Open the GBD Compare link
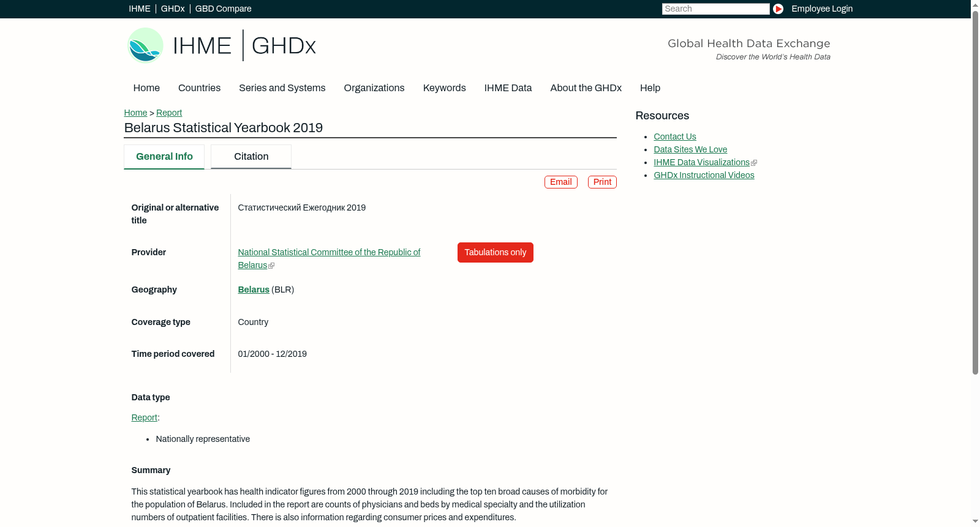 point(224,9)
